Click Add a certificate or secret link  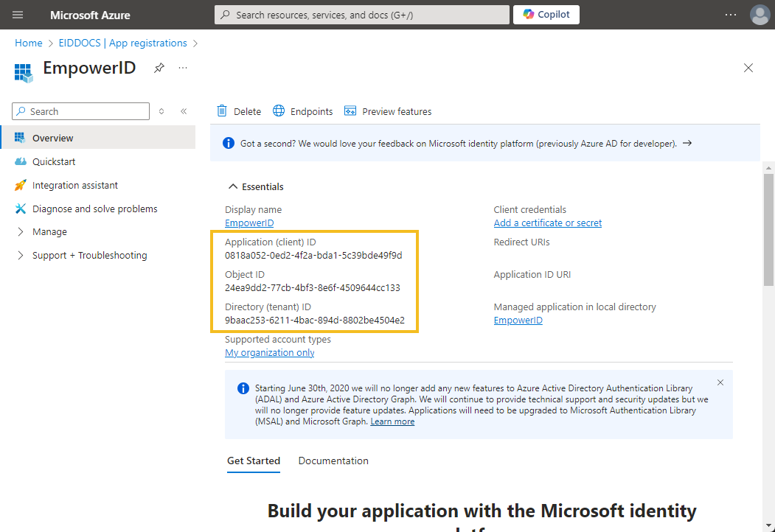[547, 223]
